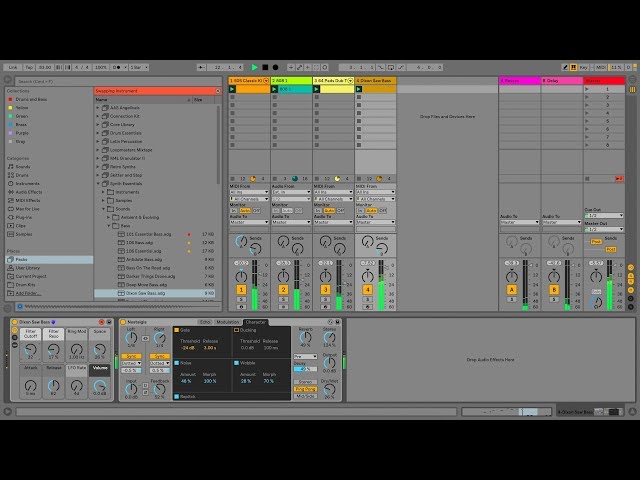Image resolution: width=640 pixels, height=480 pixels.
Task: Select the Character tab in Nostalgia
Action: point(256,322)
